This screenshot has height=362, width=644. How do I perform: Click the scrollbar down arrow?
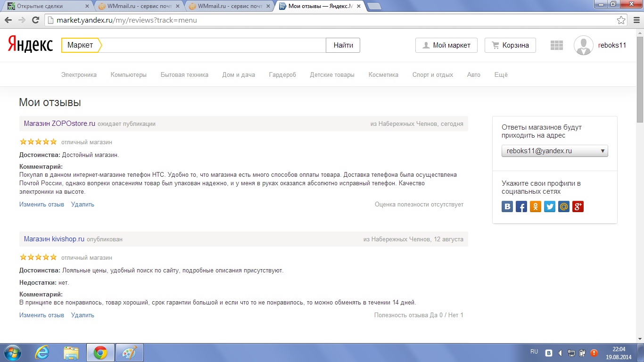(640, 338)
